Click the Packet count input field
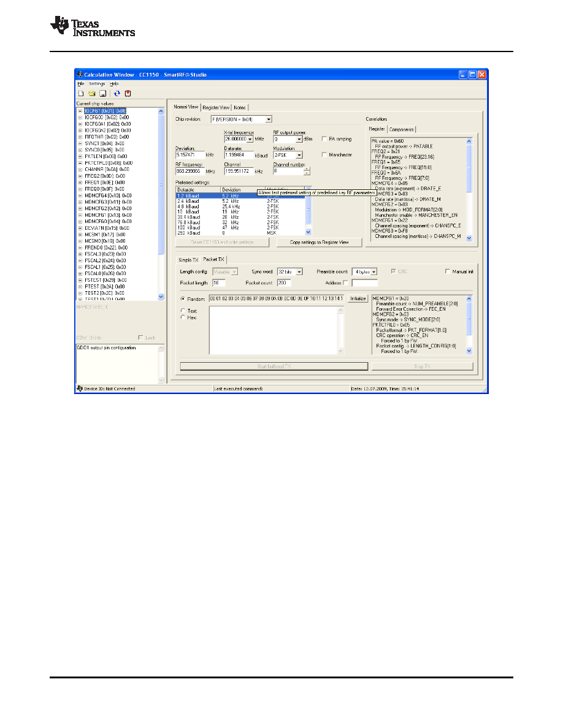563x728 pixels. coord(285,282)
